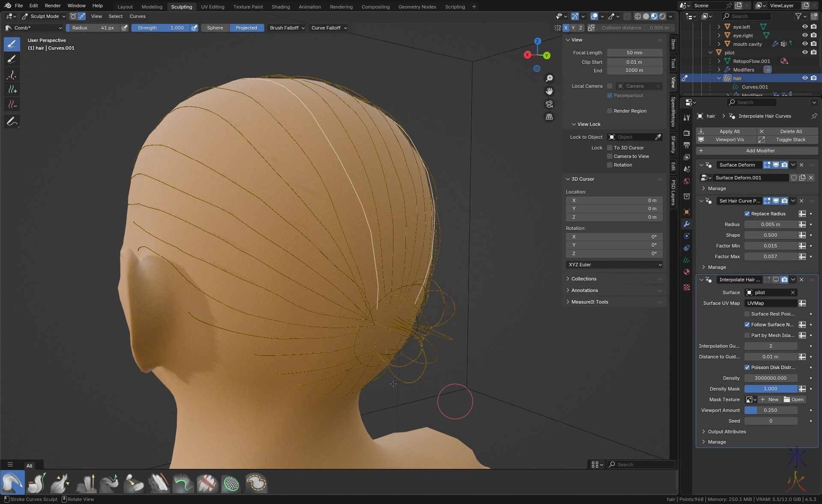Open the Brush Falloff dropdown
Screen dimensions: 822x504
(x=287, y=28)
